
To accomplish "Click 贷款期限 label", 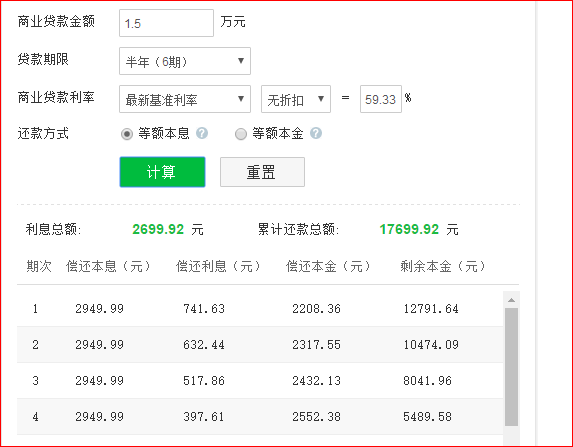I will [x=43, y=59].
